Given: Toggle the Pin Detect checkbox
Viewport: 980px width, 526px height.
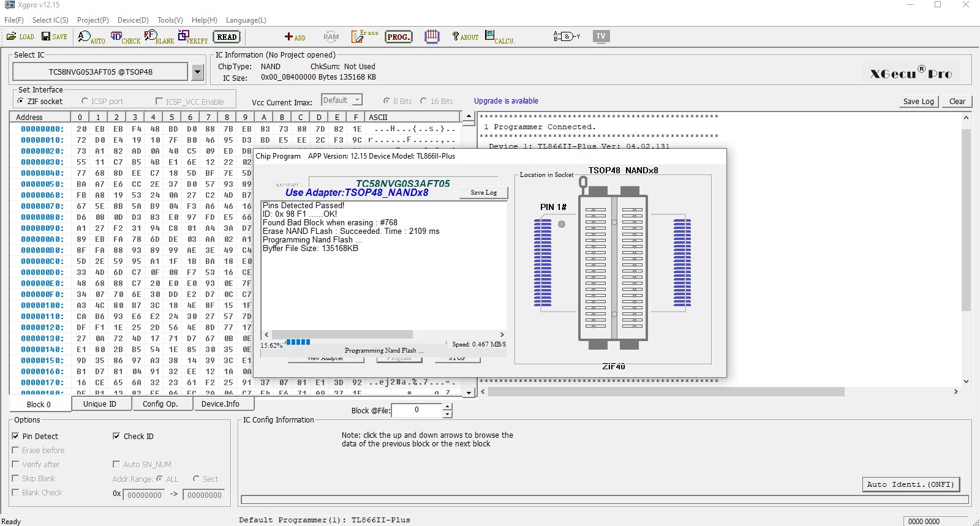Looking at the screenshot, I should click(x=16, y=436).
